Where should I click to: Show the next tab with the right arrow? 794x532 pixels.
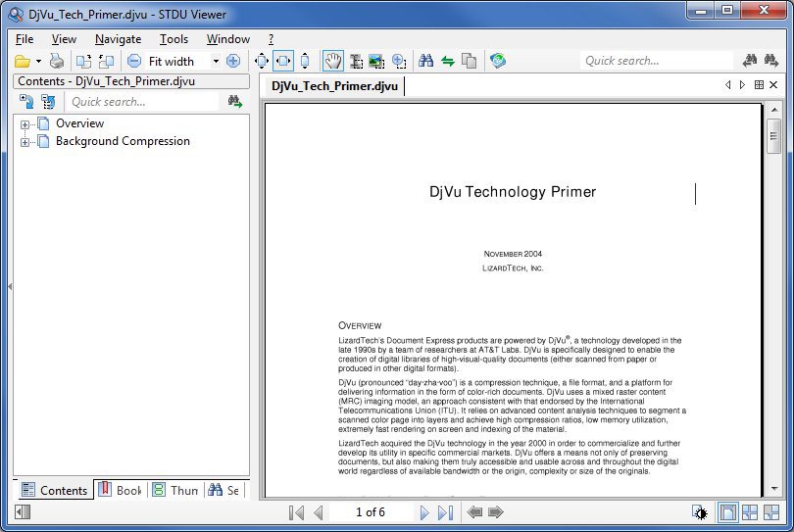[742, 85]
